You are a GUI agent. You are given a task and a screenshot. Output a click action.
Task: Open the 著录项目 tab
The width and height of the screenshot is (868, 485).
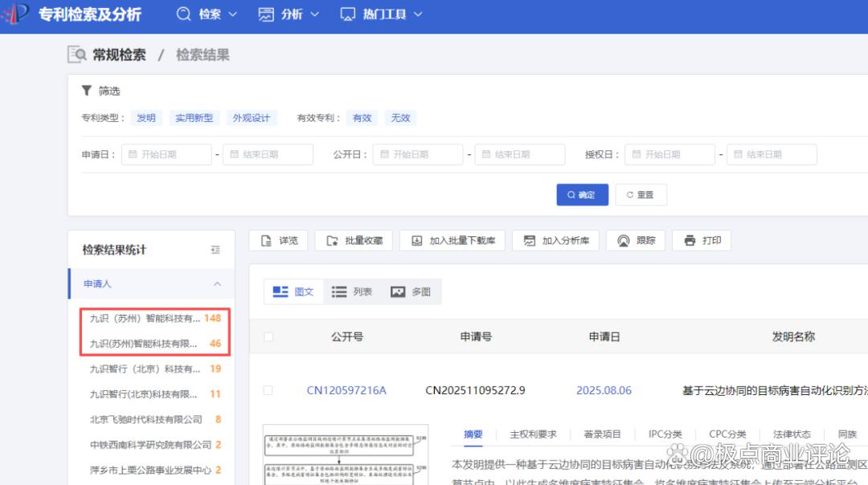[x=602, y=434]
